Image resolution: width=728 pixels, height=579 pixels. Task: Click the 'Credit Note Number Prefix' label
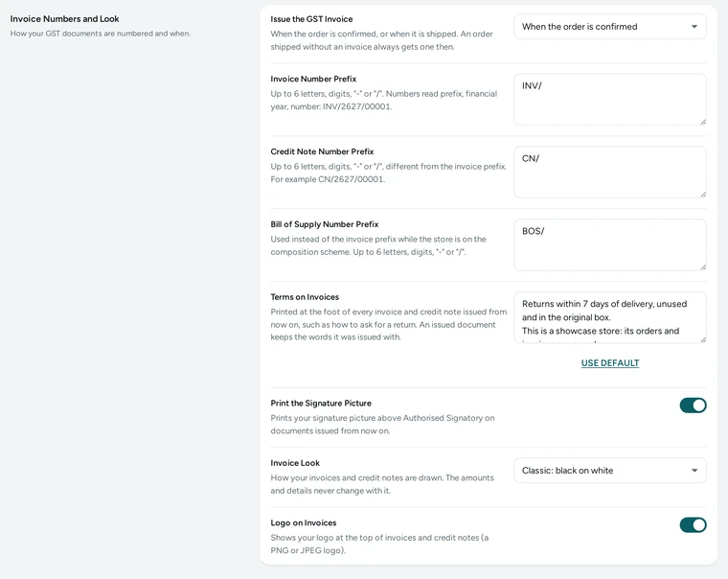click(322, 151)
